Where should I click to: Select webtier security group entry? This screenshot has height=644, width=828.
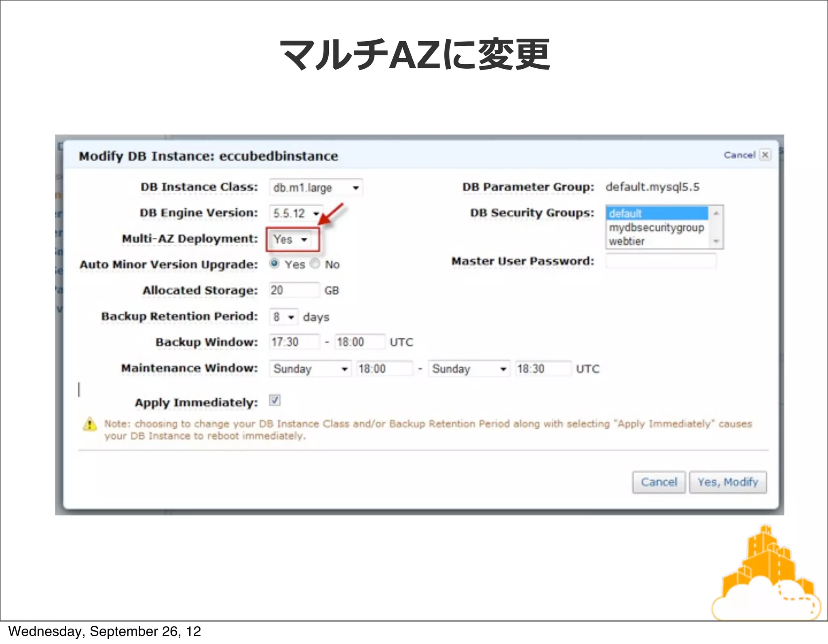[627, 241]
